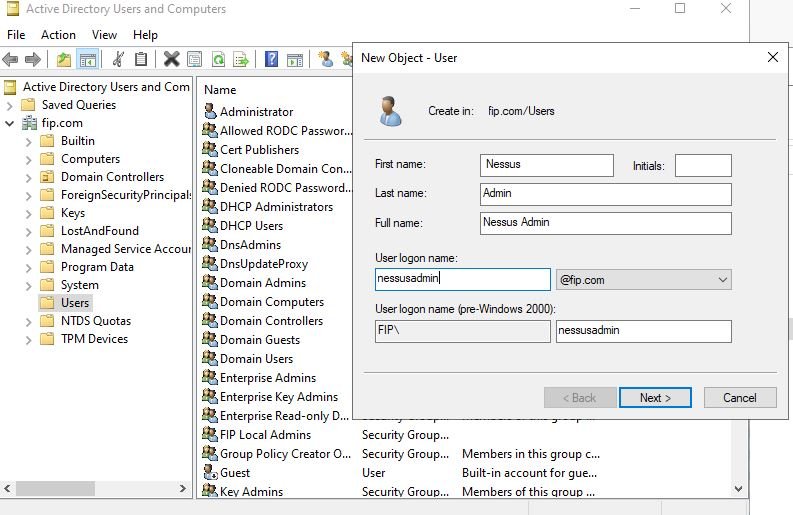This screenshot has height=515, width=793.
Task: Select the Administrator user icon in list
Action: coord(210,111)
